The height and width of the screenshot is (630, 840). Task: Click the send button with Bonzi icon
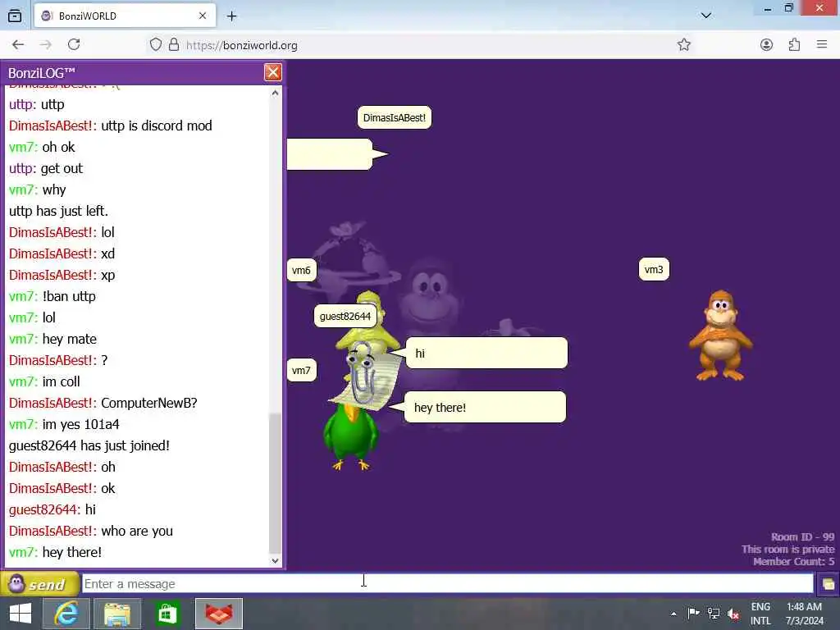coord(39,583)
